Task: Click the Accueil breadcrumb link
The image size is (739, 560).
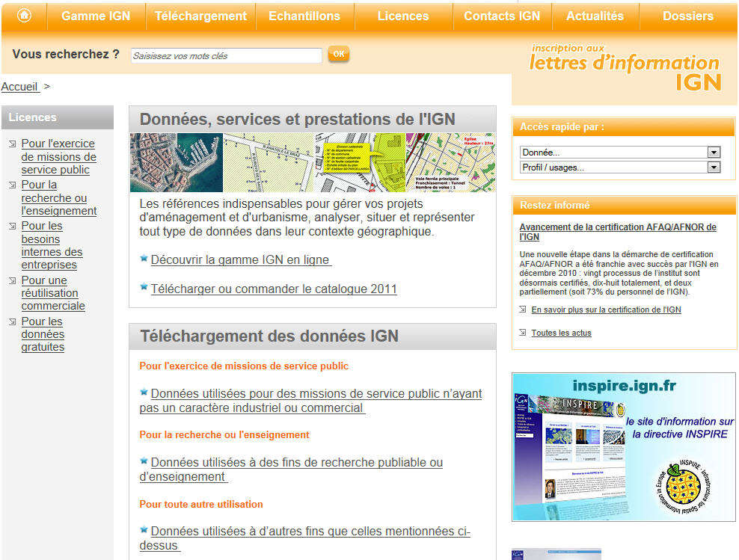Action: 20,87
